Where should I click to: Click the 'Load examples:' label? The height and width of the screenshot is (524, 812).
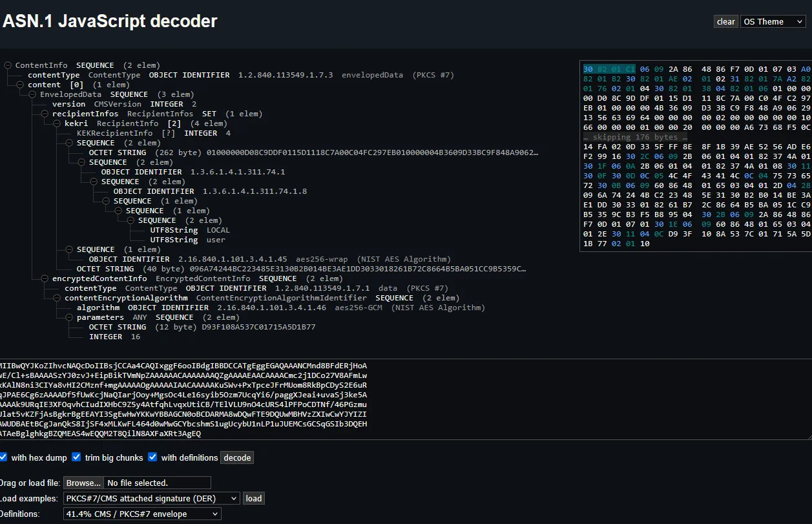(29, 498)
